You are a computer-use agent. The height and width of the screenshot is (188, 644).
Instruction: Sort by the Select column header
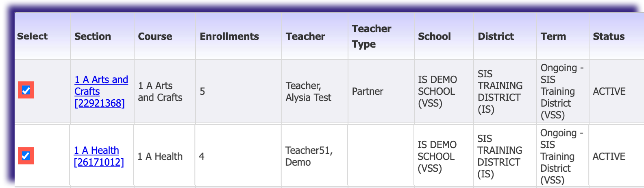point(33,36)
